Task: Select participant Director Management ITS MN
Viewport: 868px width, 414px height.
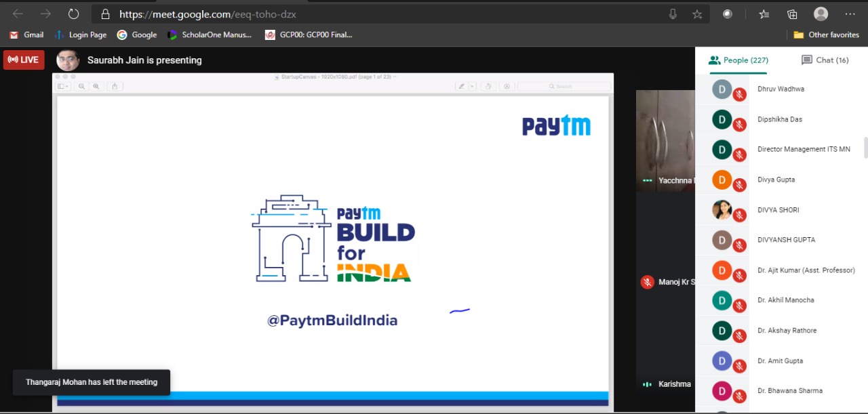Action: click(x=804, y=149)
